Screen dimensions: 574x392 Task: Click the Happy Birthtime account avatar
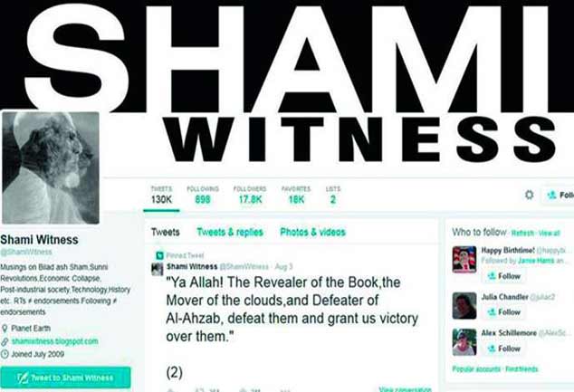pyautogui.click(x=464, y=259)
